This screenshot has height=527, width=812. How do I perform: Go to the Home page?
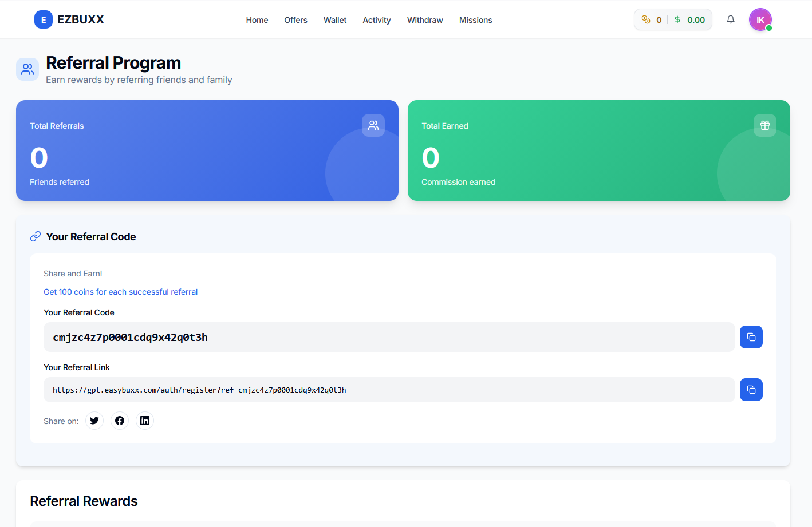point(257,20)
